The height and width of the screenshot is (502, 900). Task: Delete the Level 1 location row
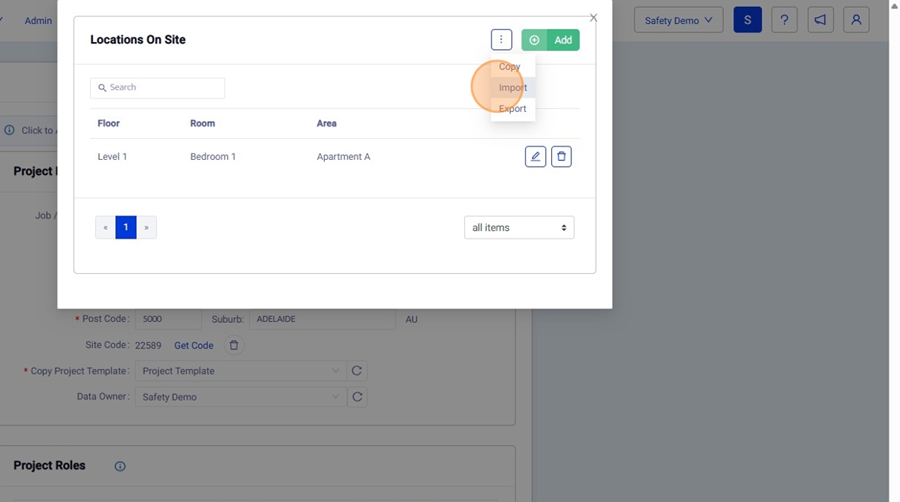coord(561,157)
